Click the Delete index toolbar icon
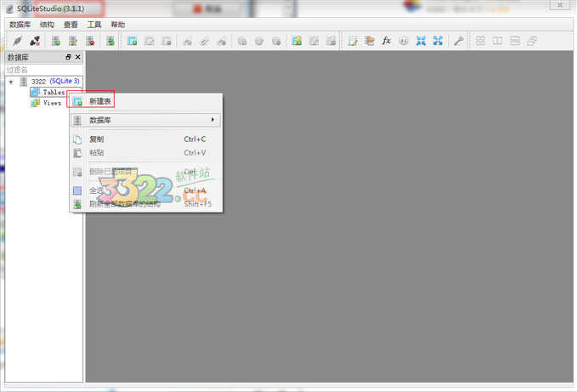Screen dimensions: 578x392 222,41
